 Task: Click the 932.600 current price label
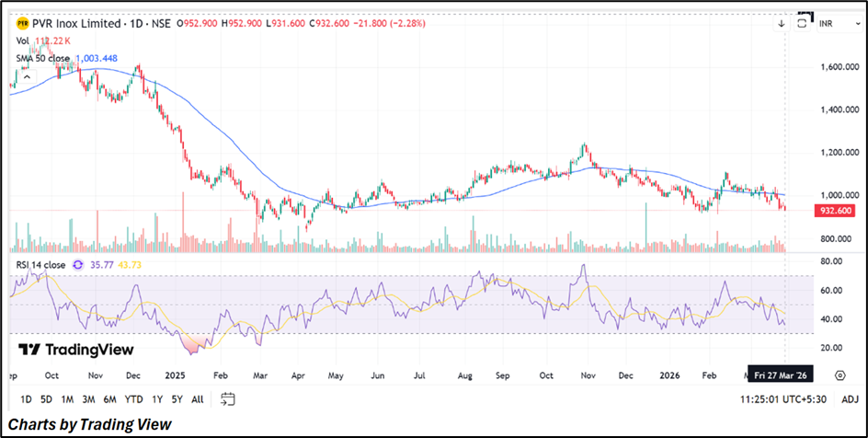(835, 211)
